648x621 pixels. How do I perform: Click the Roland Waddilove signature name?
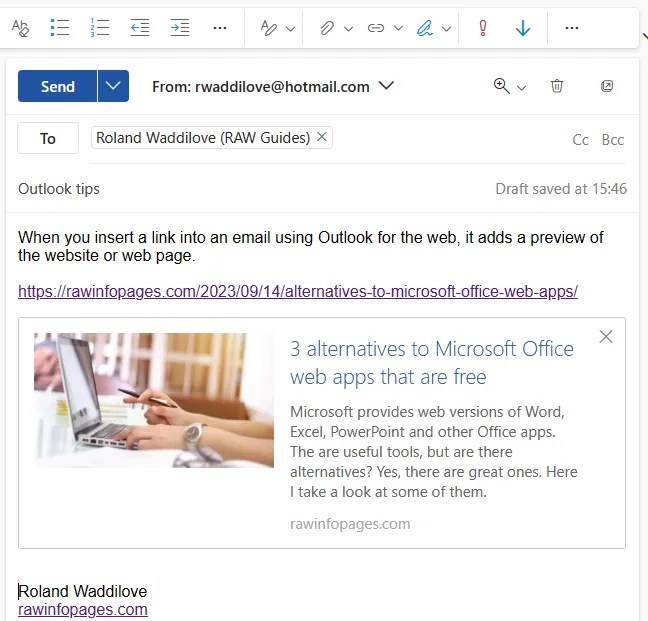(x=83, y=591)
